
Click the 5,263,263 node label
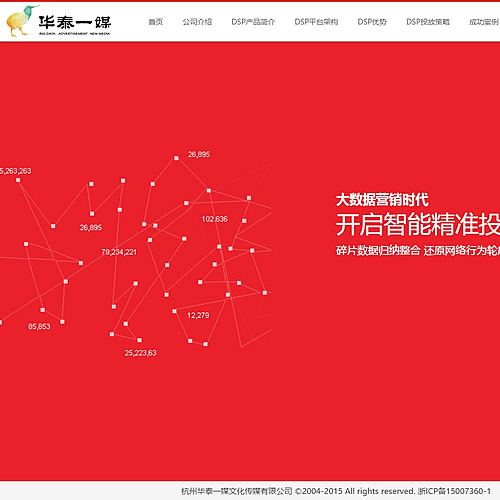point(16,171)
